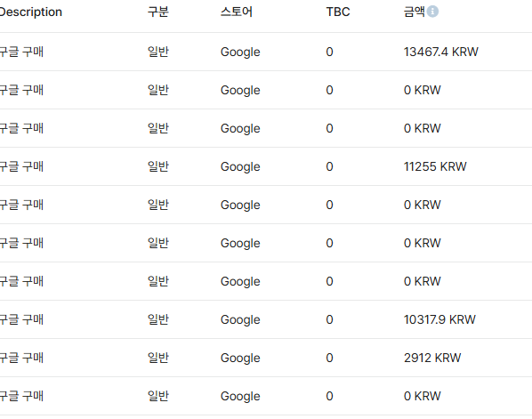This screenshot has width=532, height=419.
Task: Select the 금액 column header text
Action: pos(415,12)
